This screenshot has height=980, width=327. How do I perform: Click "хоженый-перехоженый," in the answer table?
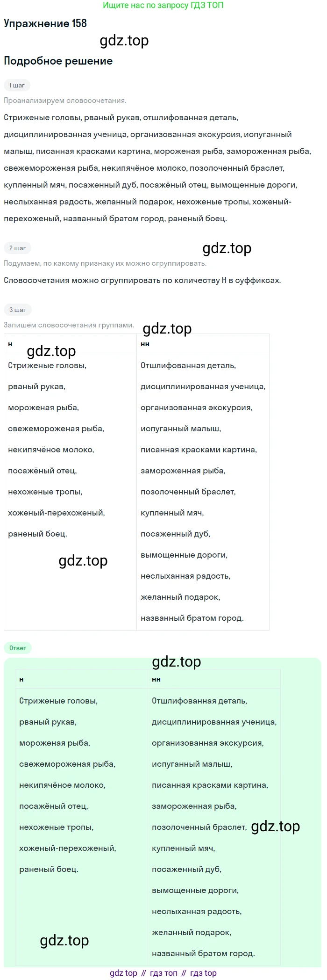[68, 848]
